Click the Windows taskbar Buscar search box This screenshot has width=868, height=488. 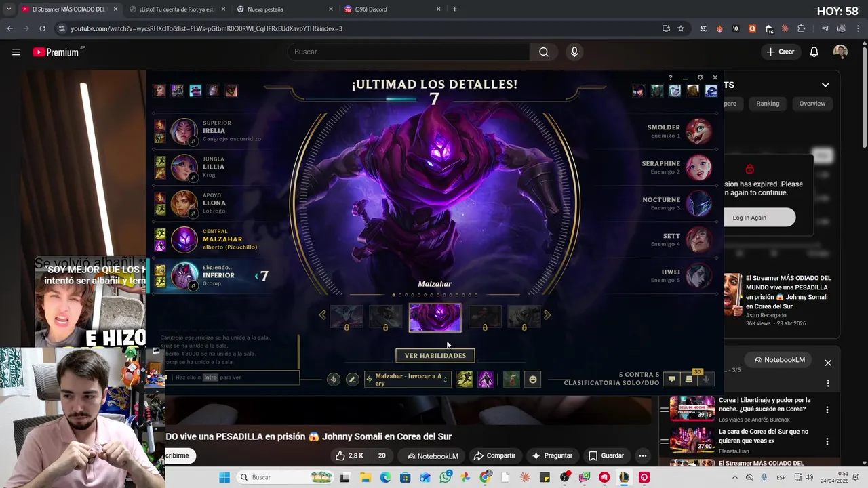tap(285, 477)
